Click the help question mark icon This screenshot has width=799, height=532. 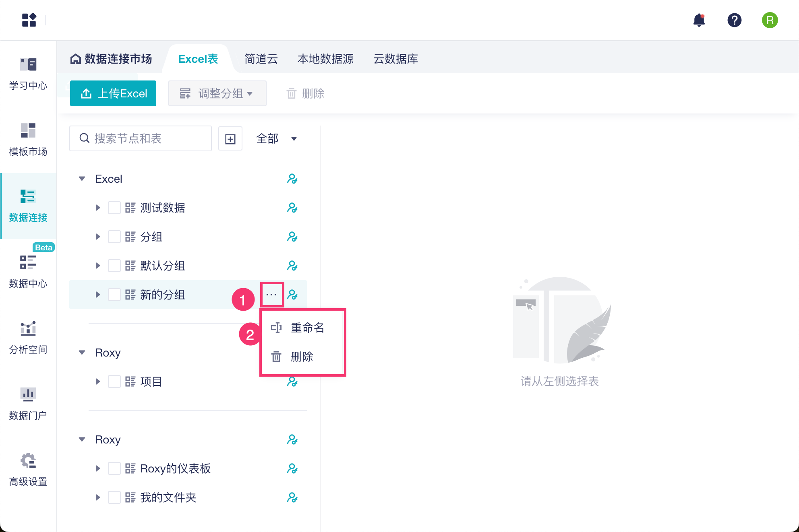click(x=734, y=20)
